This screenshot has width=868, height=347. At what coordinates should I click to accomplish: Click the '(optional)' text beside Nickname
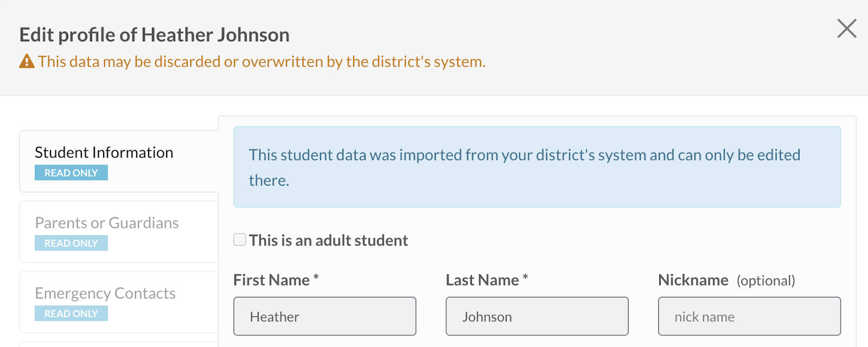(x=766, y=281)
